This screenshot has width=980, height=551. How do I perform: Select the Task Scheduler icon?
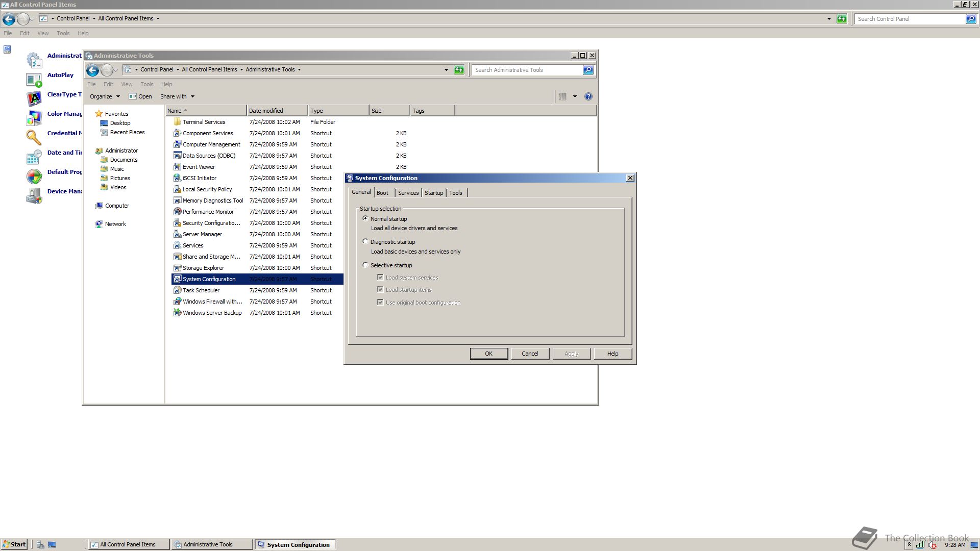[x=177, y=290]
